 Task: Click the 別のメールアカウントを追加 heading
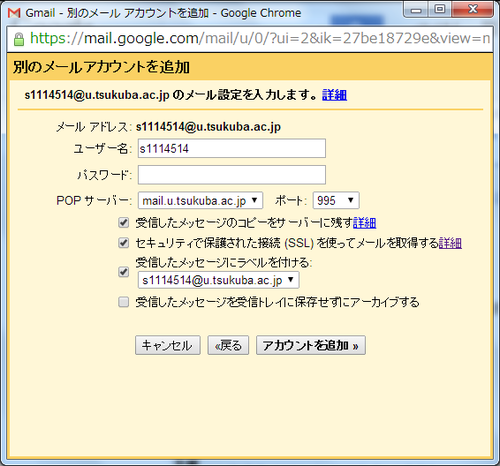tap(101, 67)
